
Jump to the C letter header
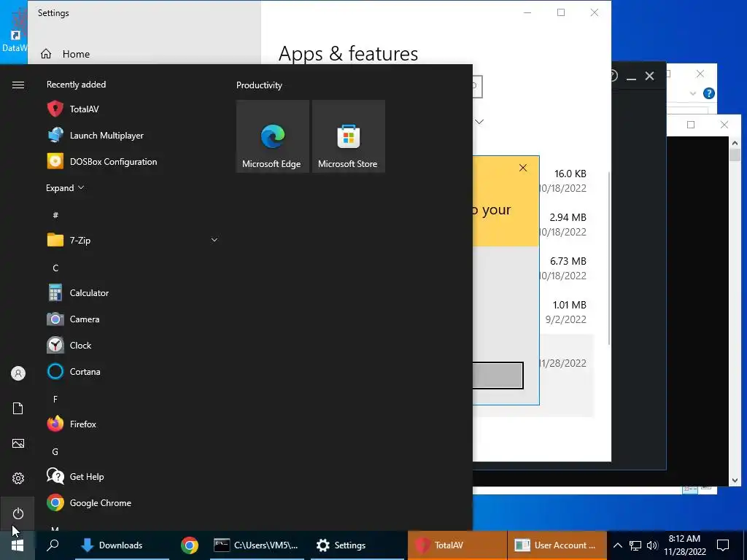pos(55,268)
